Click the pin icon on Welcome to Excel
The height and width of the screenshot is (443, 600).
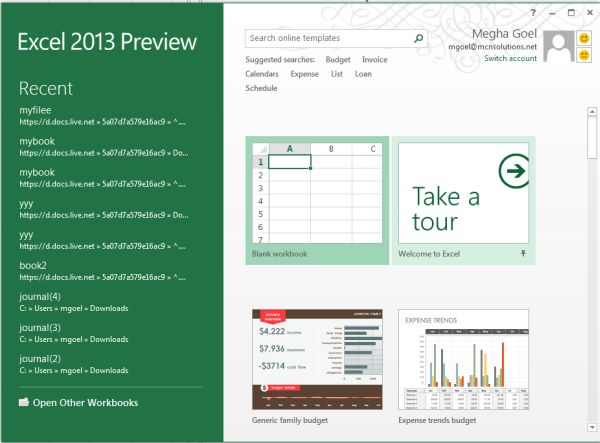click(523, 253)
